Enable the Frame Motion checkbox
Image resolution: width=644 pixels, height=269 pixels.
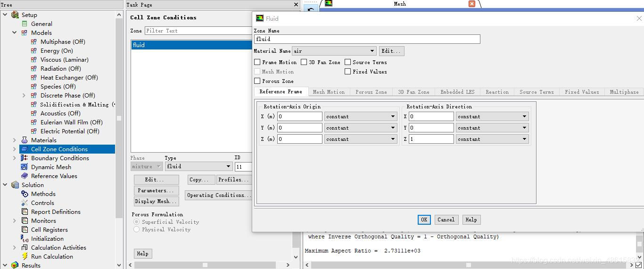click(257, 62)
